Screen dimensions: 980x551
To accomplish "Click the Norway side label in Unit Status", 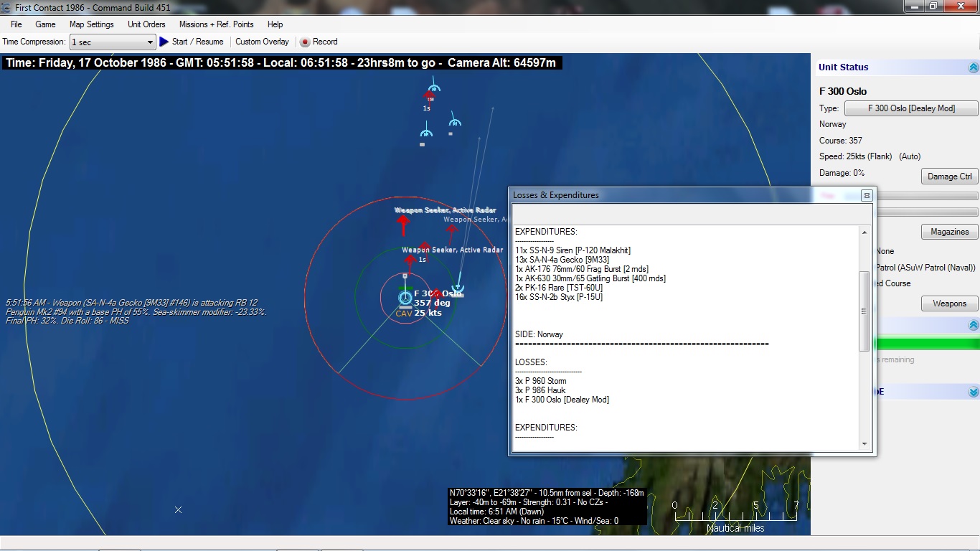I will (832, 124).
